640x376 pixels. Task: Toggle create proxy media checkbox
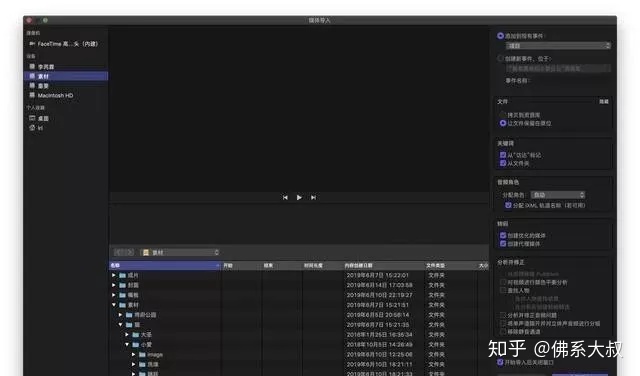[x=503, y=244]
